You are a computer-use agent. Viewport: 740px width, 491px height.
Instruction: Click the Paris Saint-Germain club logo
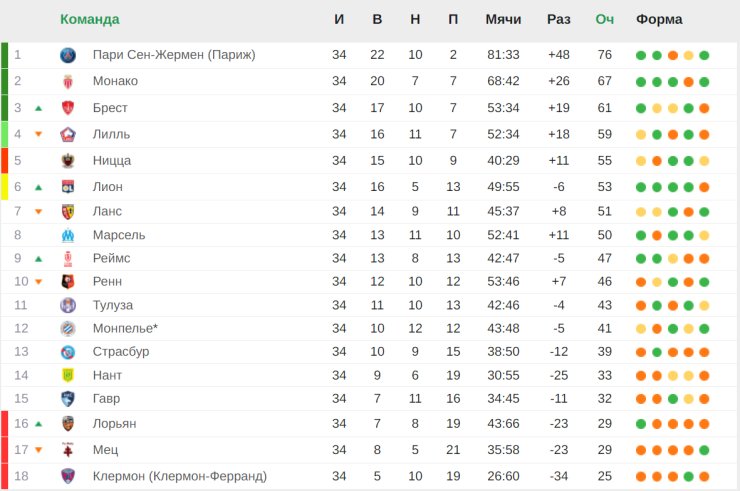(68, 55)
